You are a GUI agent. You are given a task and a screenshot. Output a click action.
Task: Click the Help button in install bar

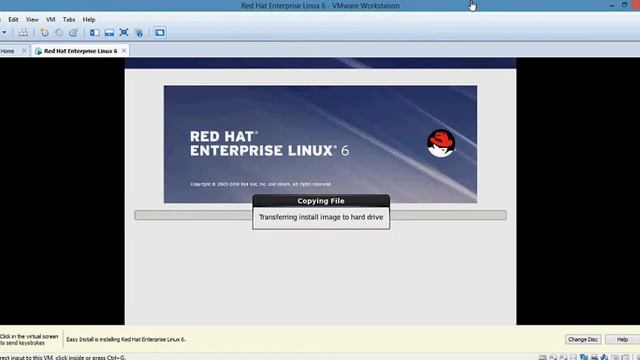[622, 339]
